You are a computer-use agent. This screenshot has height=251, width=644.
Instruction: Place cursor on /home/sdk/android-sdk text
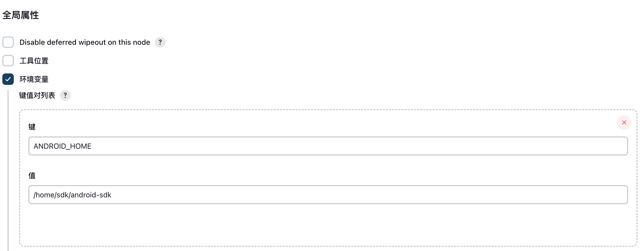[x=72, y=195]
